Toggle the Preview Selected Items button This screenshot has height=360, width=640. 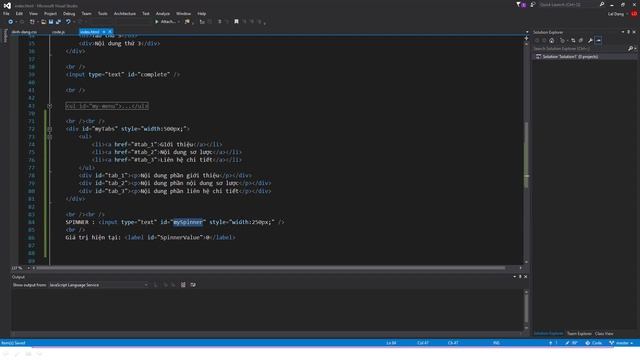[598, 40]
